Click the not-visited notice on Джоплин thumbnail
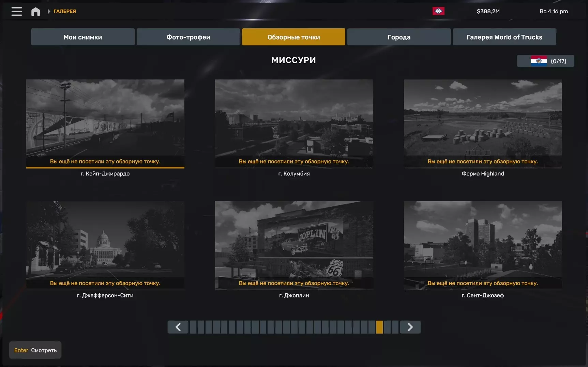 coord(294,283)
